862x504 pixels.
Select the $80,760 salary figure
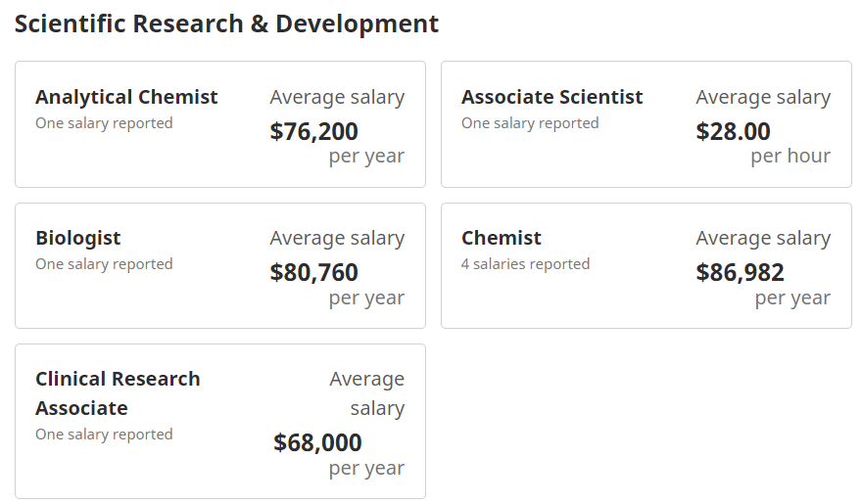tap(313, 272)
